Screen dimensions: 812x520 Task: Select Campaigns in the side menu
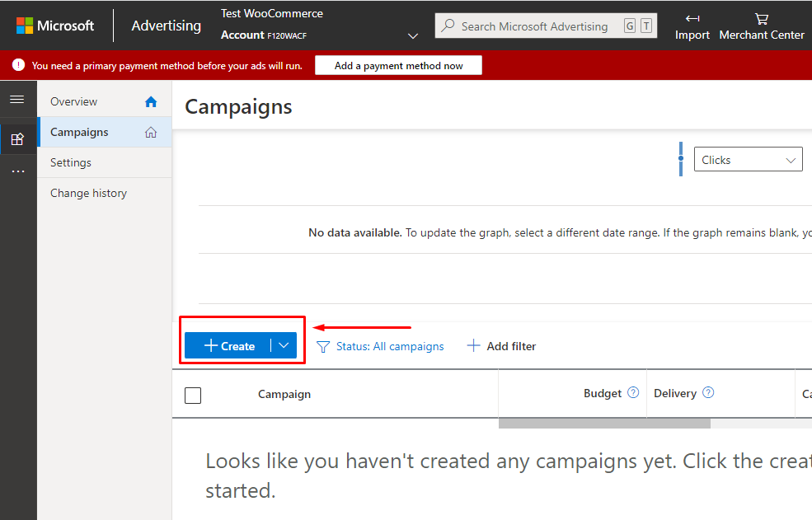coord(105,132)
